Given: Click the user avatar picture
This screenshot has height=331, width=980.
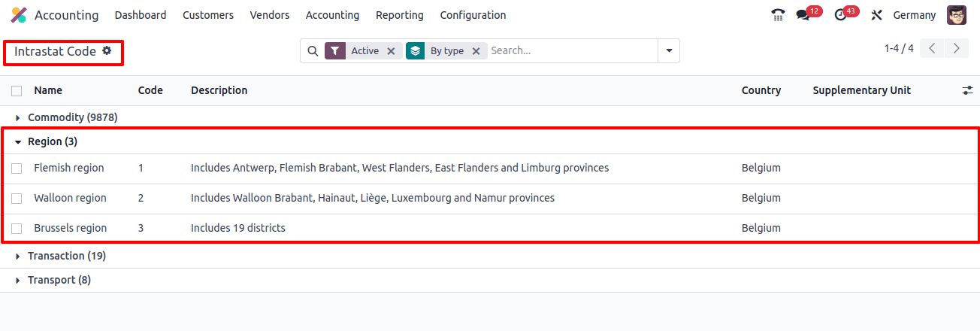Looking at the screenshot, I should tap(957, 15).
